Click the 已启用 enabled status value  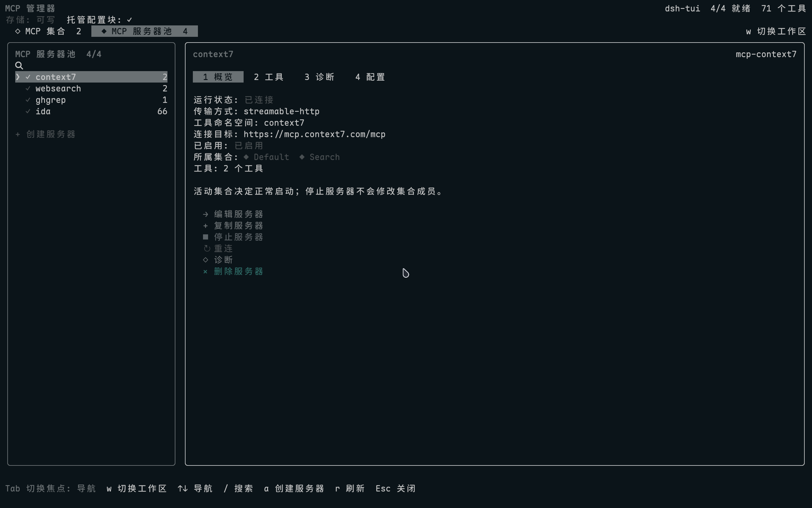tap(249, 145)
